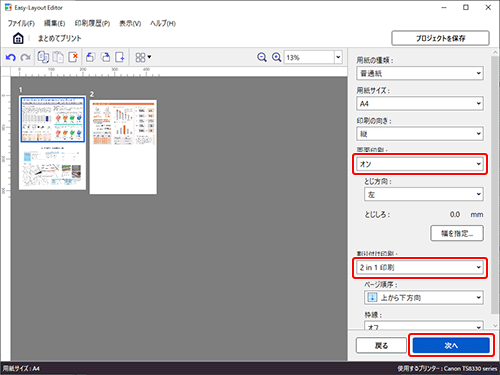Open the 枠線 dropdown showing オフ
Viewport: 500px width, 375px height.
click(x=424, y=326)
